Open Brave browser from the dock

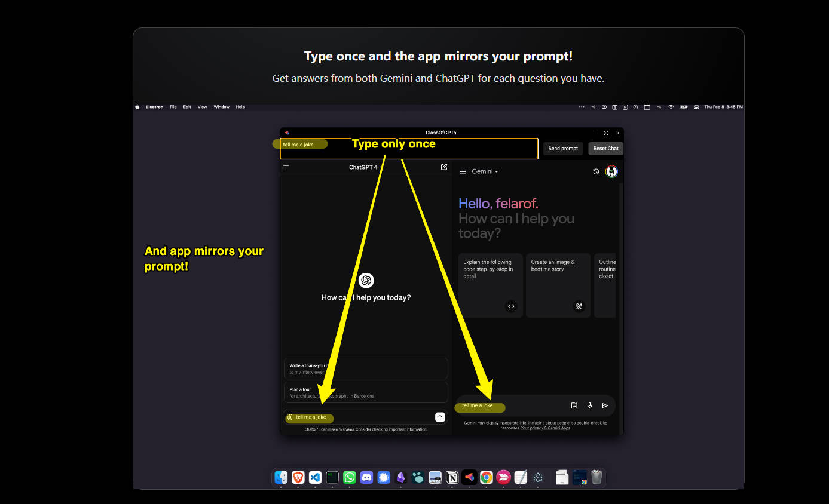pos(298,477)
